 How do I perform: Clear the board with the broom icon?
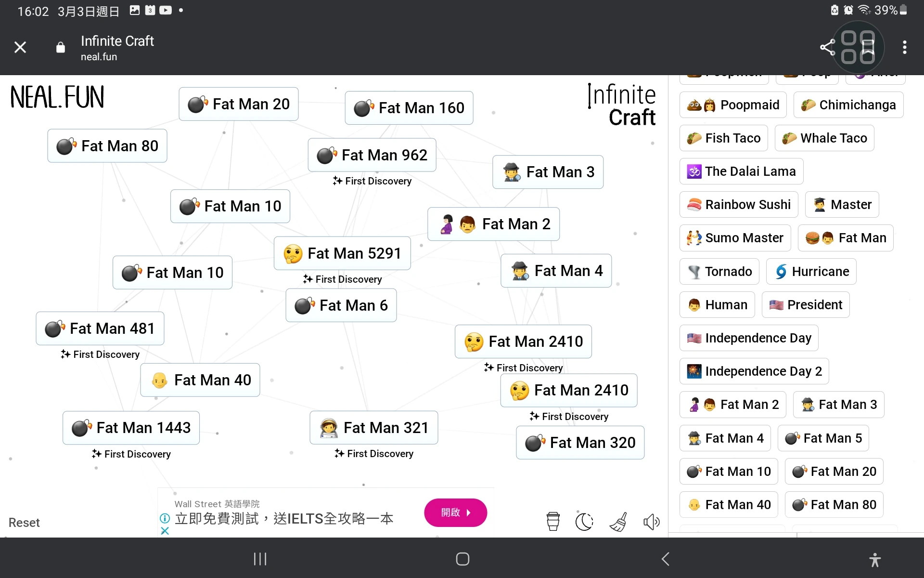618,522
